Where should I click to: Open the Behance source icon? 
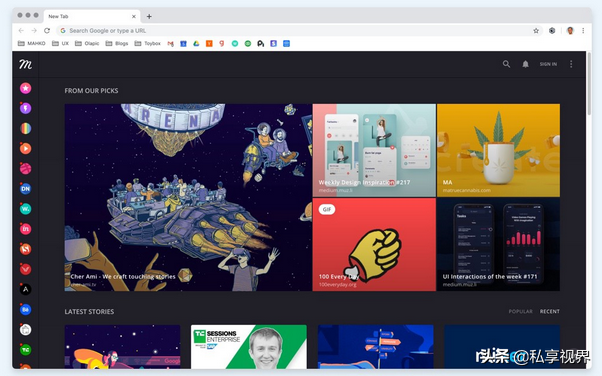pos(26,310)
